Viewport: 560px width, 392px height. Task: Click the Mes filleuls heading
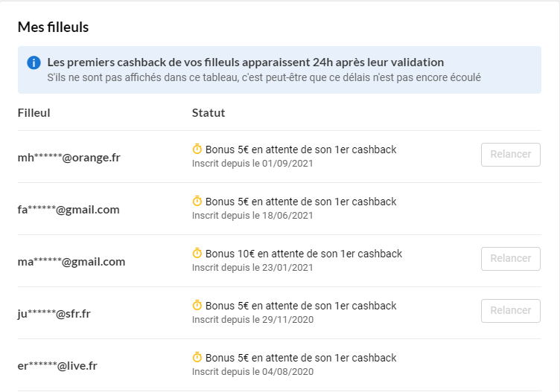click(x=53, y=28)
